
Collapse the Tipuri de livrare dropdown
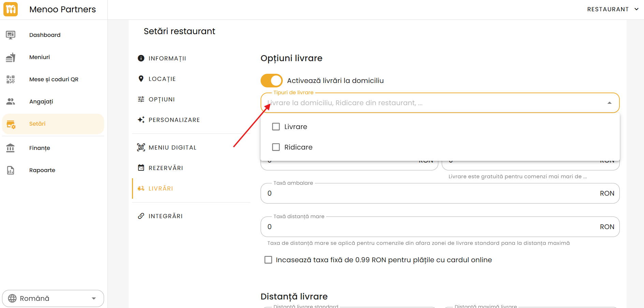point(609,102)
